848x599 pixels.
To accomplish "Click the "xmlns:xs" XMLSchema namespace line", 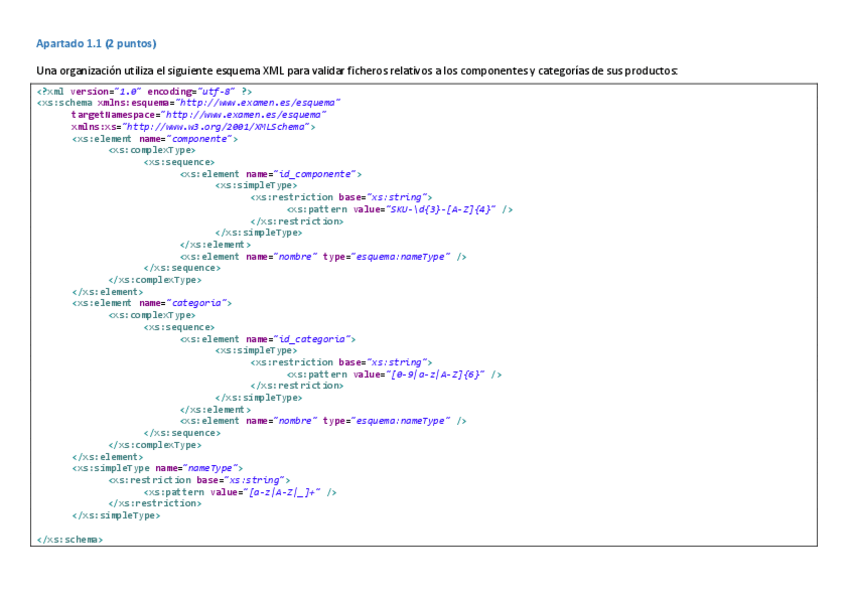I will click(x=193, y=127).
